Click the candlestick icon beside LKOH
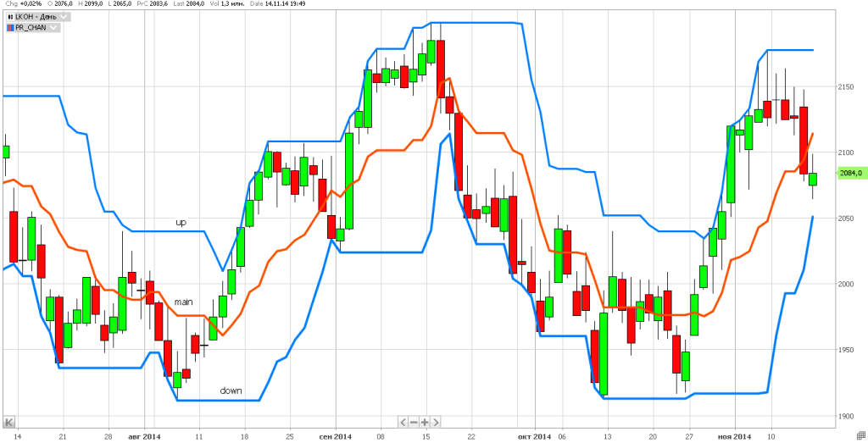 (x=9, y=17)
